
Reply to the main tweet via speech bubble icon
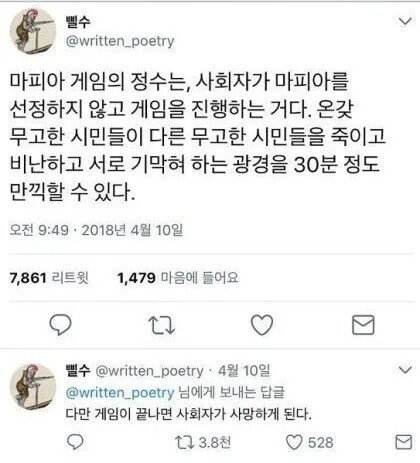[x=60, y=324]
